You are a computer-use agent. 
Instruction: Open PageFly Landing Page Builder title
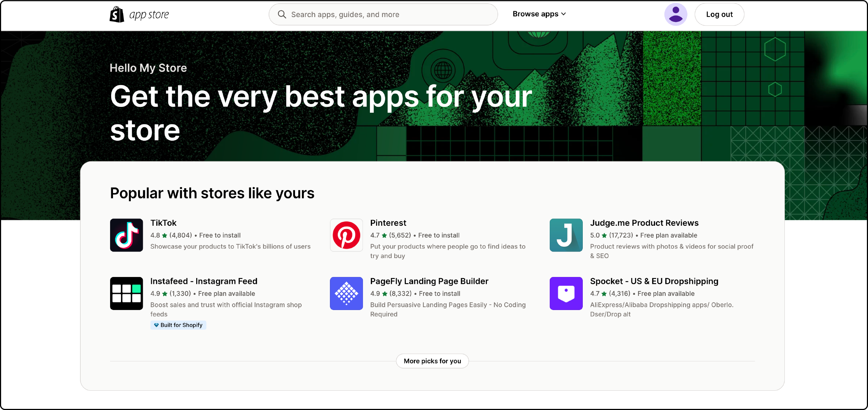429,281
